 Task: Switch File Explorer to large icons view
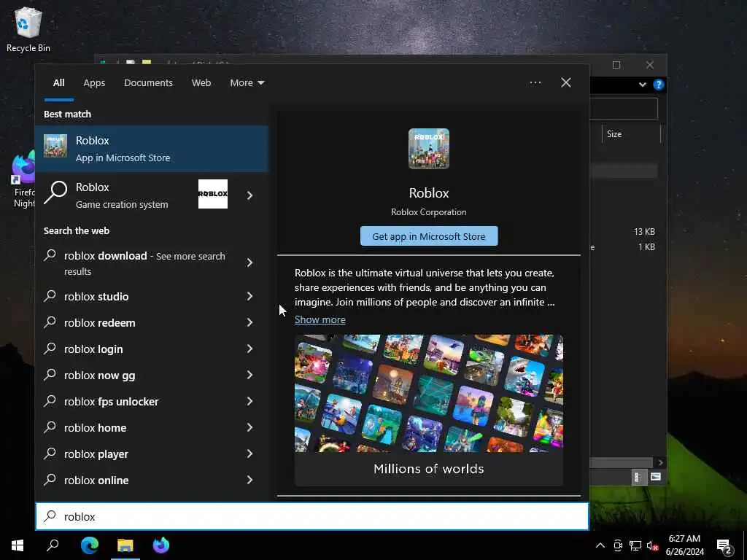[x=656, y=477]
